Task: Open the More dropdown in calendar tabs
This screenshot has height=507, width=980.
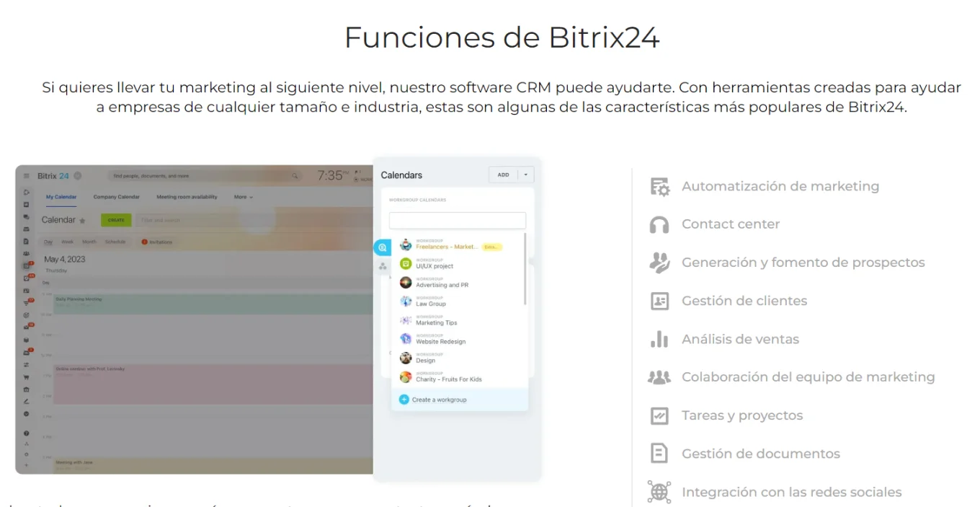Action: 244,197
